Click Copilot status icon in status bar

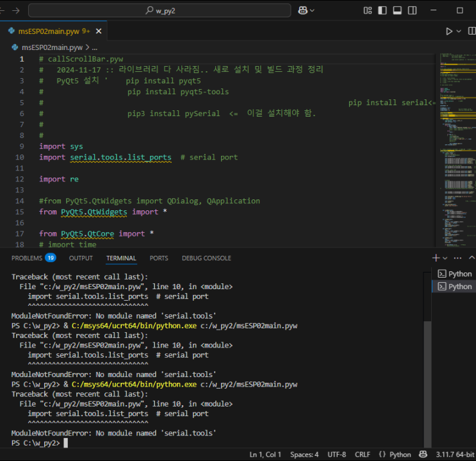click(x=423, y=454)
